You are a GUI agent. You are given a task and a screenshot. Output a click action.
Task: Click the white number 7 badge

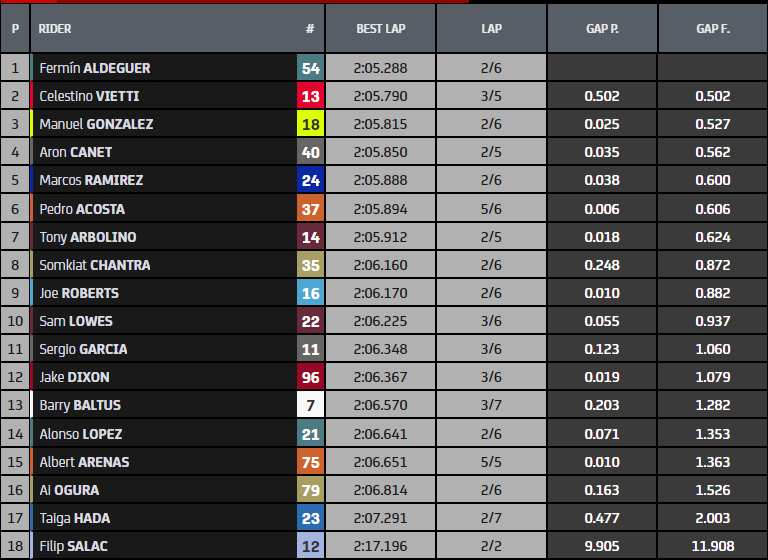[x=310, y=406]
